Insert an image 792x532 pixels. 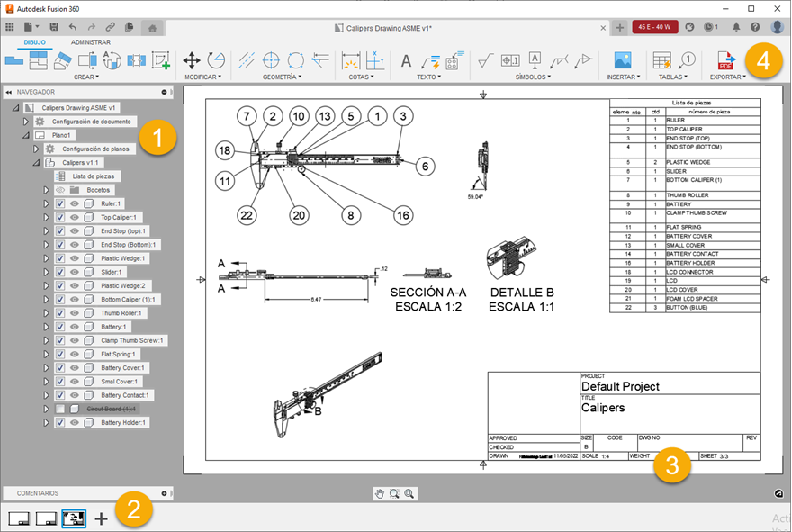(x=623, y=60)
